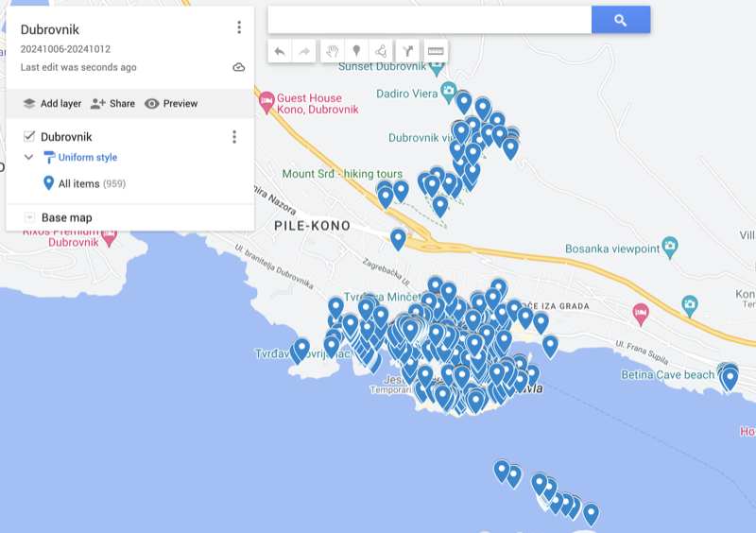Screen dimensions: 756x533
Task: Click the Add layer button
Action: point(52,104)
